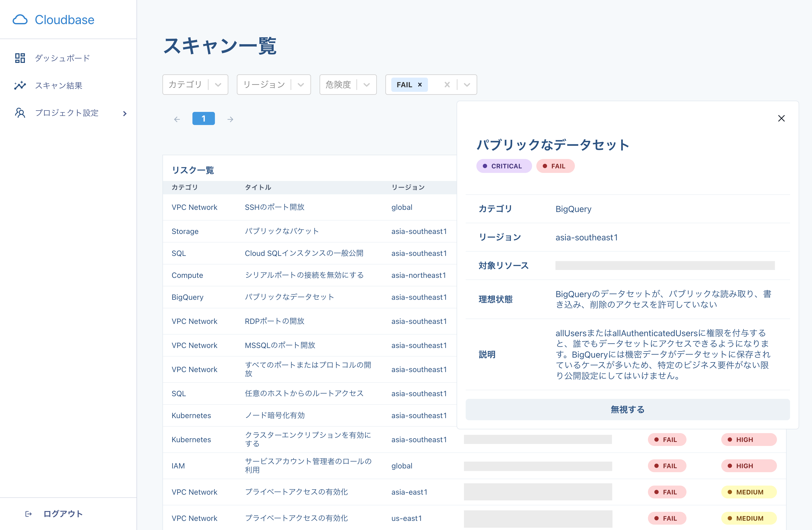Remove the FAIL filter chip via its ×
Image resolution: width=812 pixels, height=530 pixels.
420,85
